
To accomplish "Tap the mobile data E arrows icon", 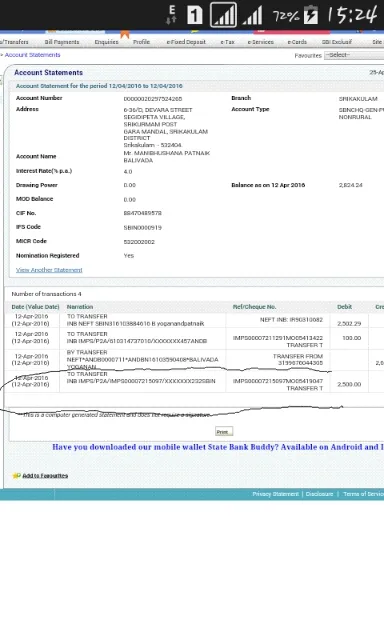I will [x=172, y=15].
